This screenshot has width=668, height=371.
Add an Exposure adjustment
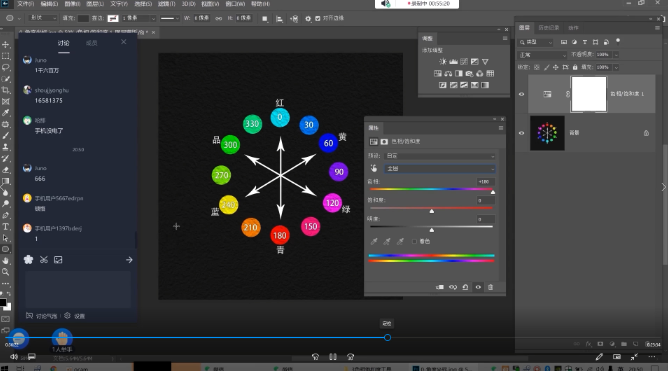475,62
